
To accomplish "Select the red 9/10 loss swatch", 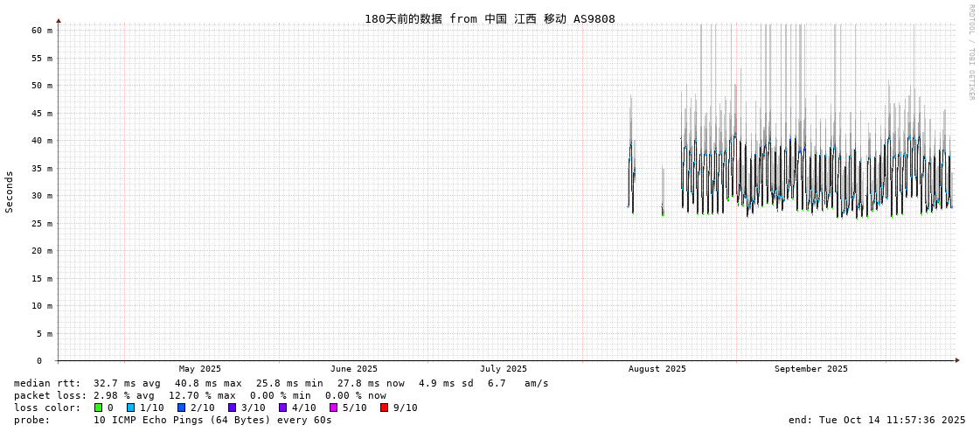I will (384, 408).
